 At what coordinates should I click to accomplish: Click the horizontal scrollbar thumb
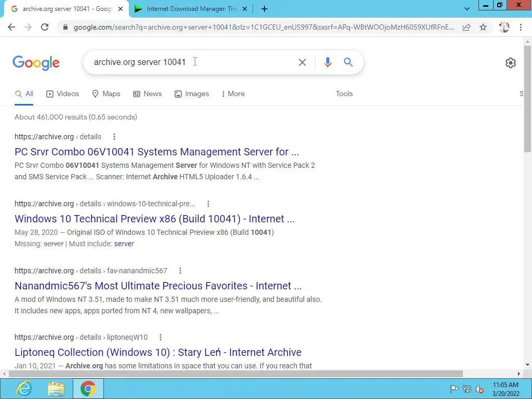pyautogui.click(x=236, y=374)
